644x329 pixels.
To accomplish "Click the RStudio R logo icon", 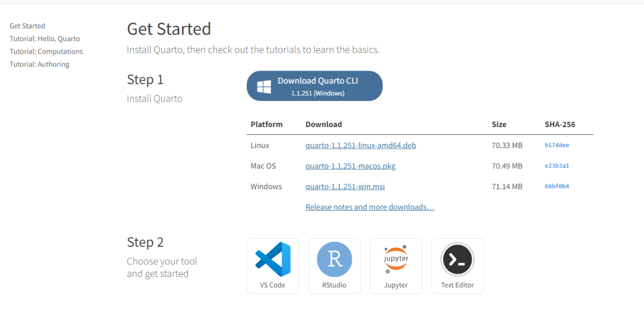I will [334, 259].
